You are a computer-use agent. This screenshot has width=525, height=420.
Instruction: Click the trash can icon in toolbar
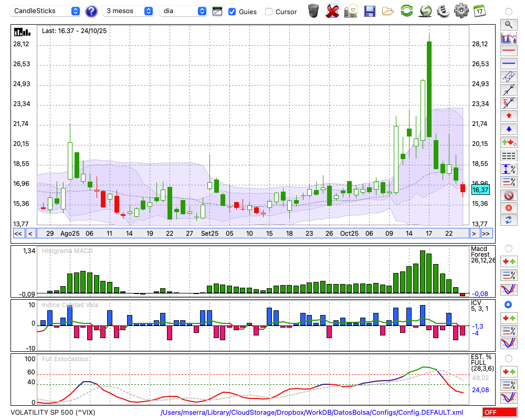[x=313, y=10]
